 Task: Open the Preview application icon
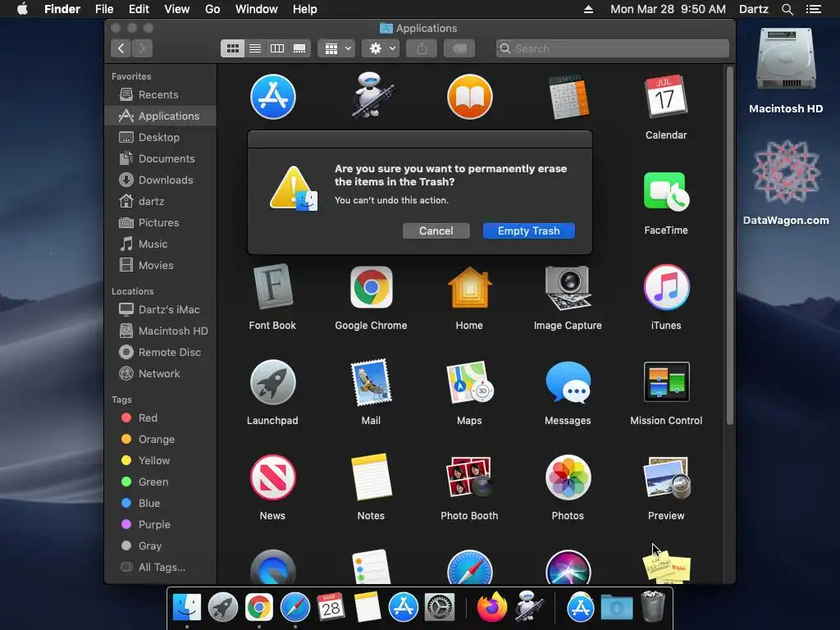[666, 478]
